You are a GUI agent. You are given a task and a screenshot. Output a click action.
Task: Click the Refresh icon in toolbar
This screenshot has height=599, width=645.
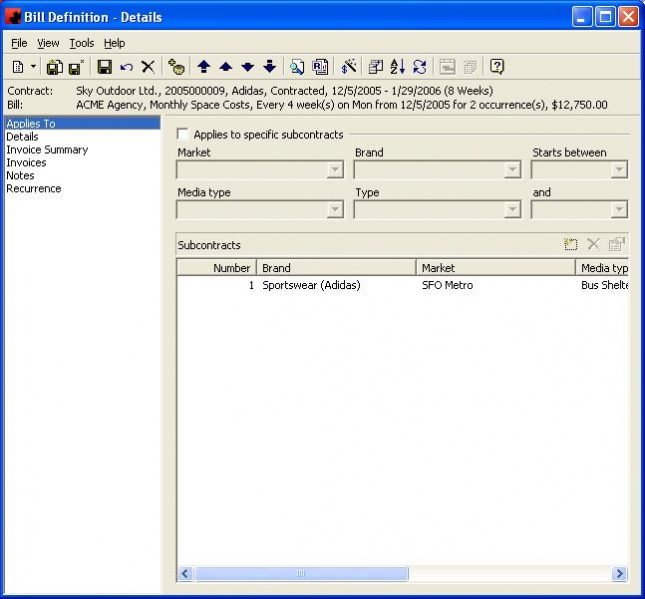point(419,67)
